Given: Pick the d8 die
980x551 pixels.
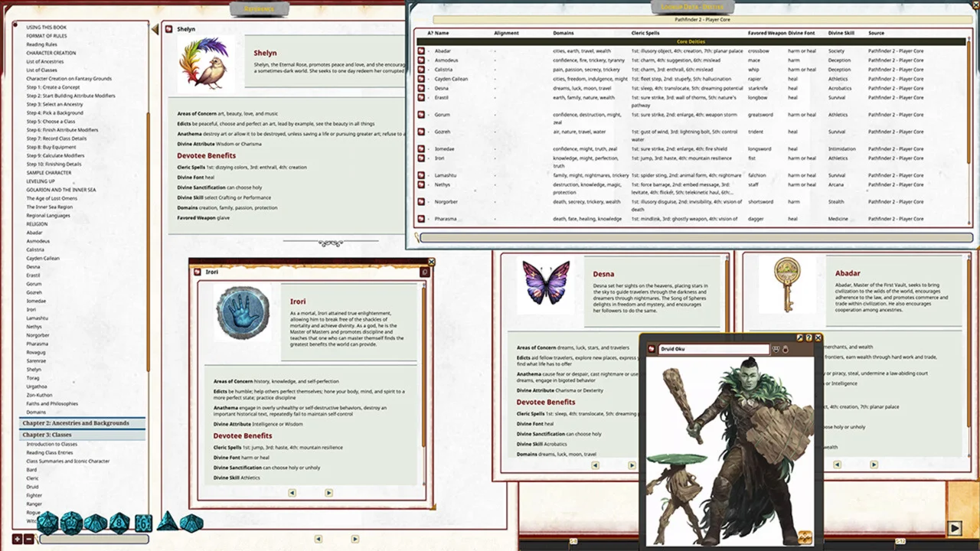Looking at the screenshot, I should (x=119, y=523).
